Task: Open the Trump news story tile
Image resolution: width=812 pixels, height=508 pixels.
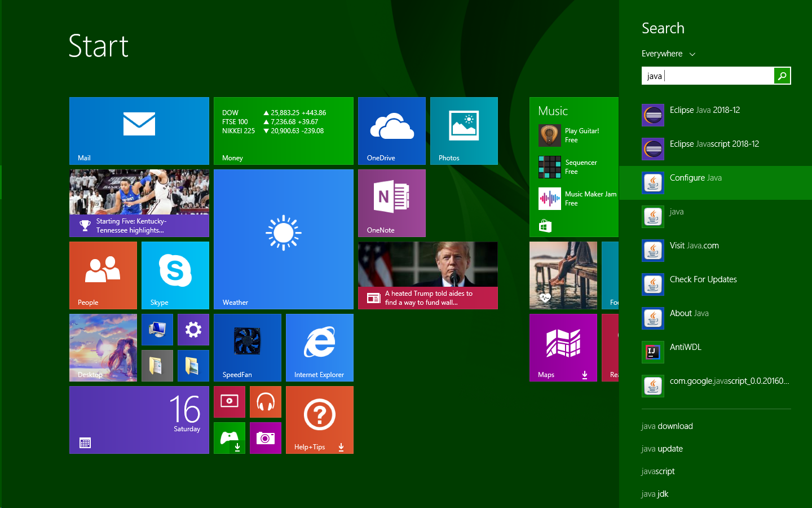Action: click(427, 275)
